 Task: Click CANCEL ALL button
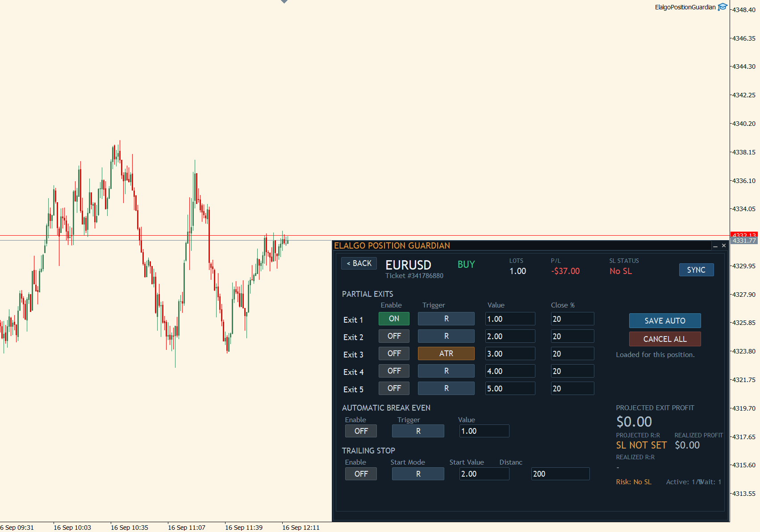pyautogui.click(x=665, y=339)
